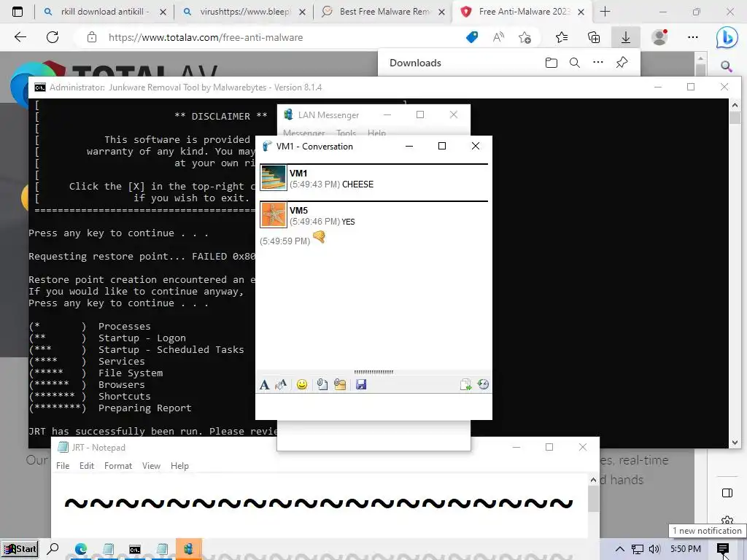View conversation history clock icon

pyautogui.click(x=483, y=384)
